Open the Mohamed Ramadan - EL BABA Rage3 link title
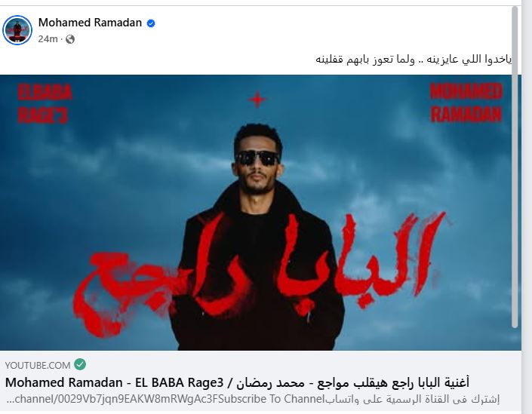 [x=237, y=382]
